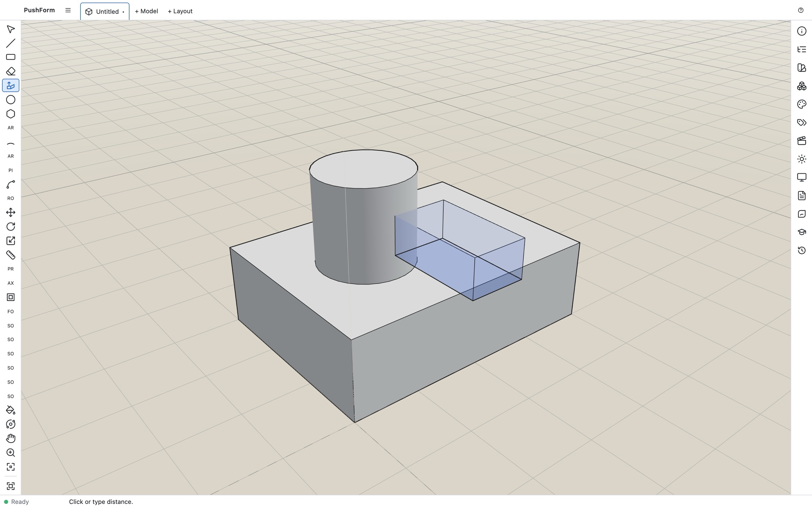Open the Tags panel
The width and height of the screenshot is (812, 508).
point(802,123)
